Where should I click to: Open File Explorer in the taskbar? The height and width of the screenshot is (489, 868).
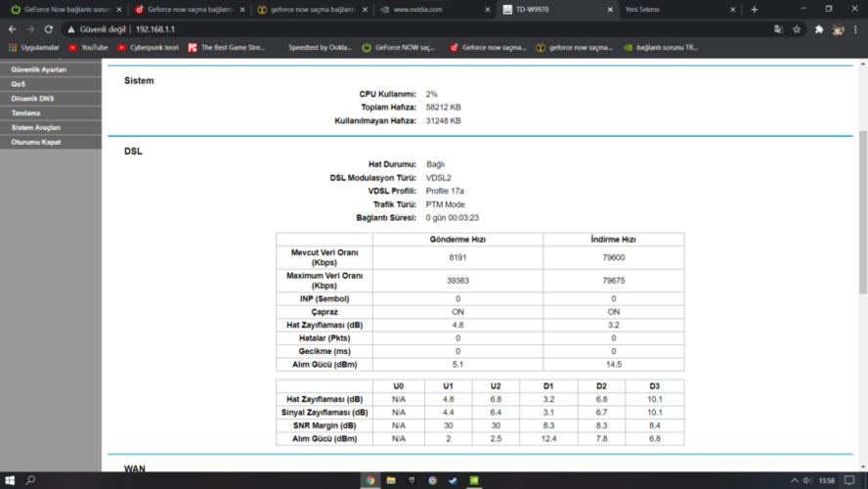pyautogui.click(x=391, y=480)
